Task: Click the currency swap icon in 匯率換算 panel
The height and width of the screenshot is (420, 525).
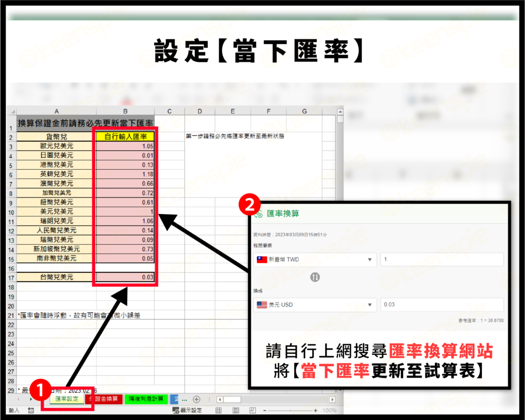Action: (315, 277)
